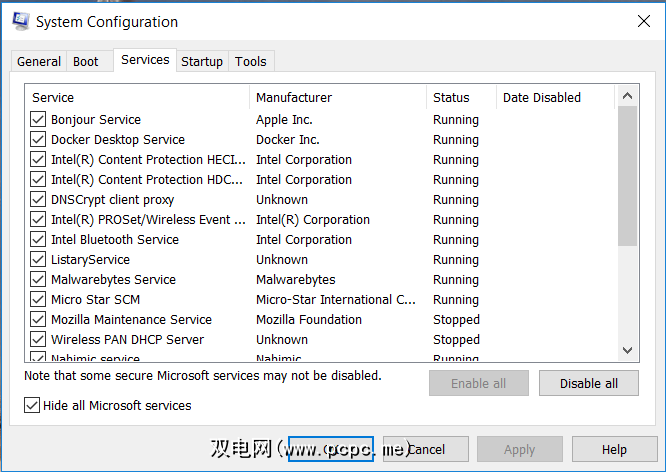The image size is (666, 472).
Task: Click the Cancel button
Action: pyautogui.click(x=427, y=449)
